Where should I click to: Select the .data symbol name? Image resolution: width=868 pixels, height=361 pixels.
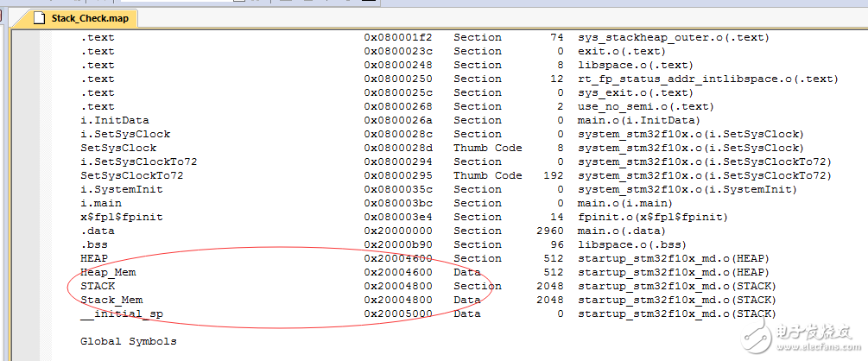coord(98,231)
